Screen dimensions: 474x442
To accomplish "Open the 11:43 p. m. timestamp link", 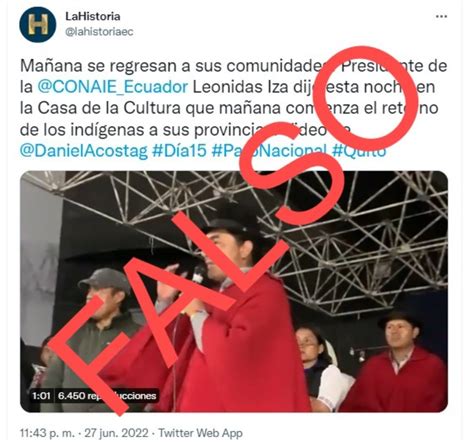I will point(47,433).
